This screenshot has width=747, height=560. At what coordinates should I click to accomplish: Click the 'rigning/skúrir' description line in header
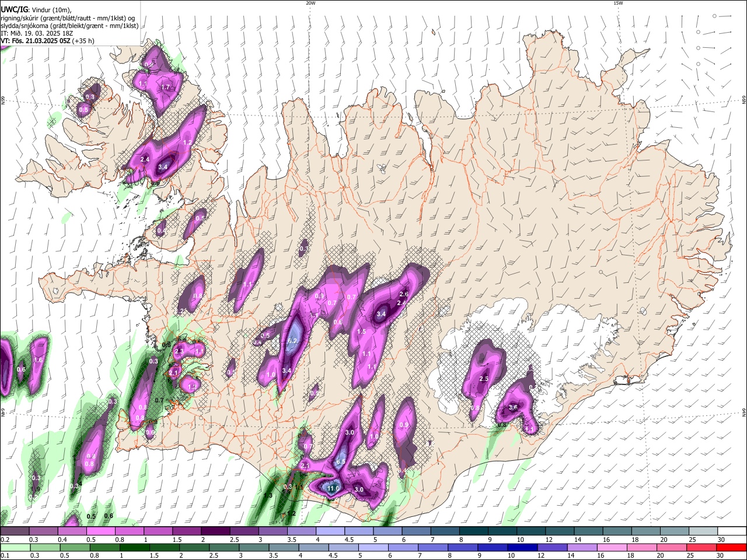(x=68, y=18)
